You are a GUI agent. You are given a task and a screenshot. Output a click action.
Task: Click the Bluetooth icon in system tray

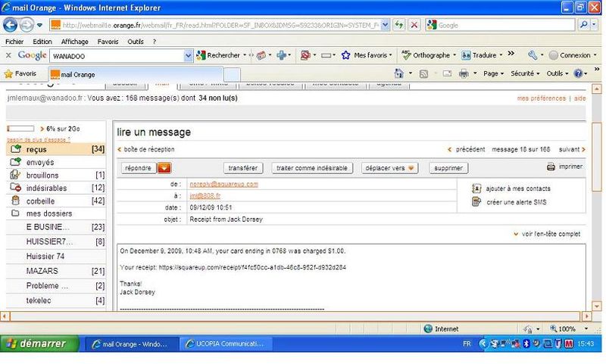click(x=526, y=344)
